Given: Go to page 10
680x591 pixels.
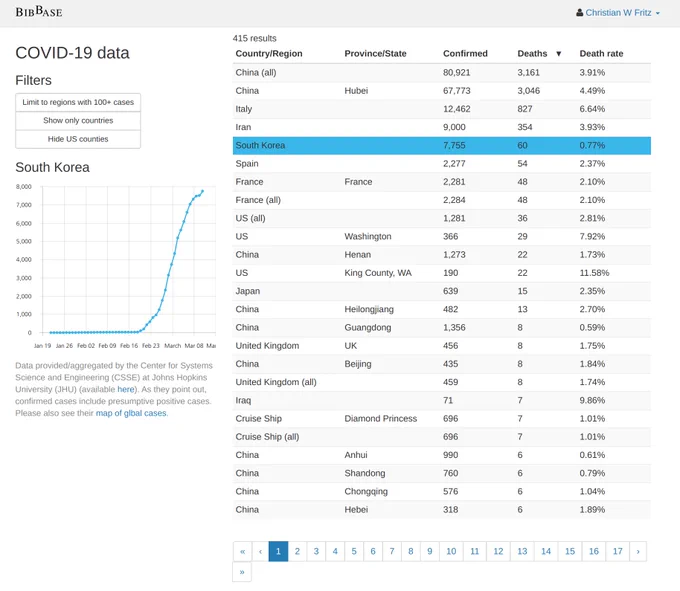Looking at the screenshot, I should point(451,552).
